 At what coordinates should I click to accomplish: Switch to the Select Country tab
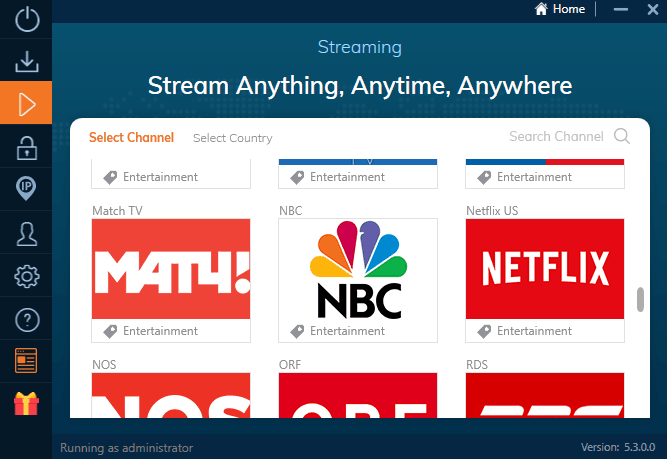click(232, 138)
